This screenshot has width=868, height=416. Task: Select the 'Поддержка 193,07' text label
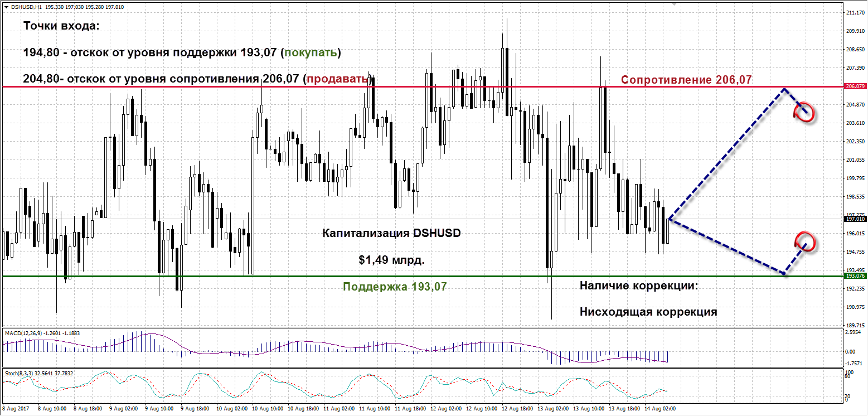pyautogui.click(x=395, y=287)
